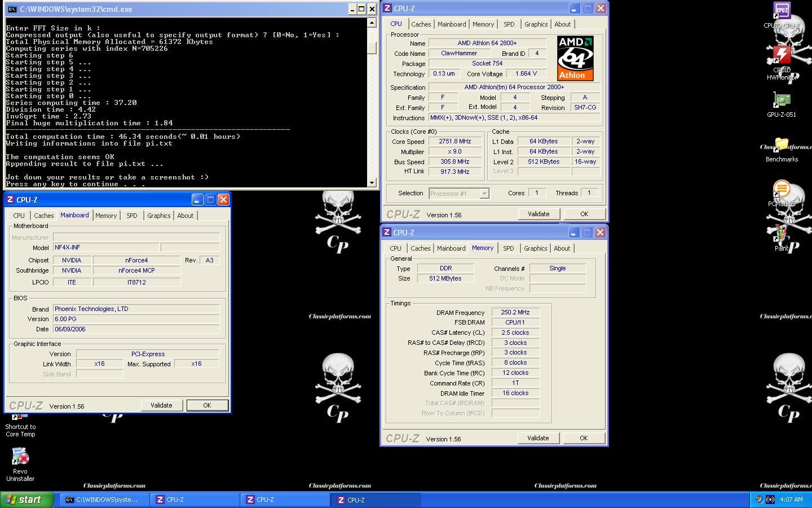Activate third CPU-Z taskbar button
This screenshot has width=812, height=508.
376,500
